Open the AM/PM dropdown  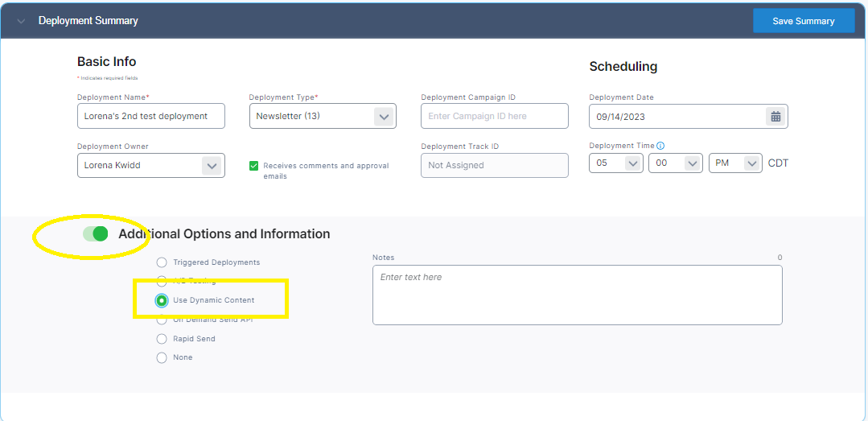734,163
